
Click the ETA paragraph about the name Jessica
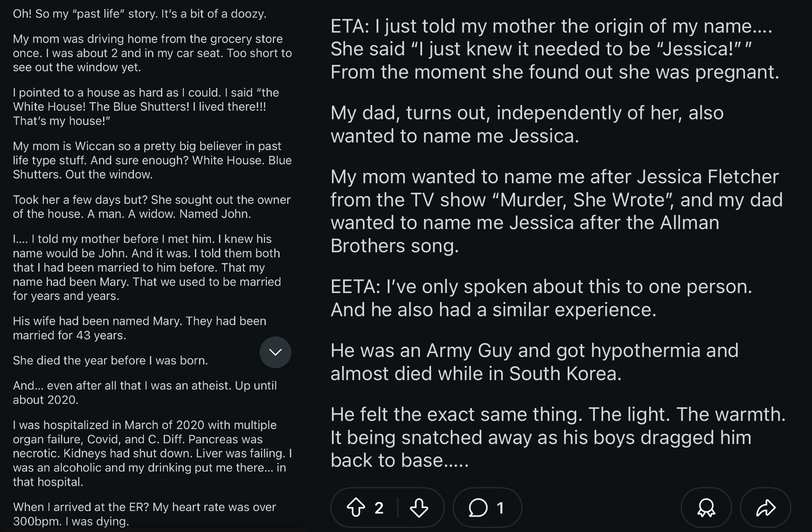(x=555, y=49)
